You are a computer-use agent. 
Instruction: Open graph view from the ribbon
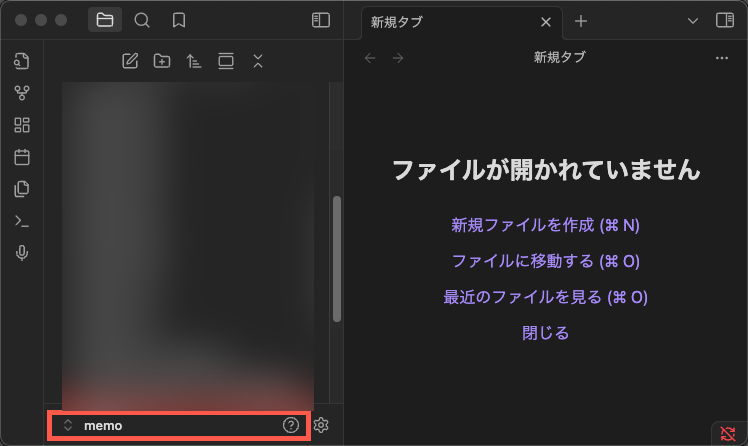(21, 93)
